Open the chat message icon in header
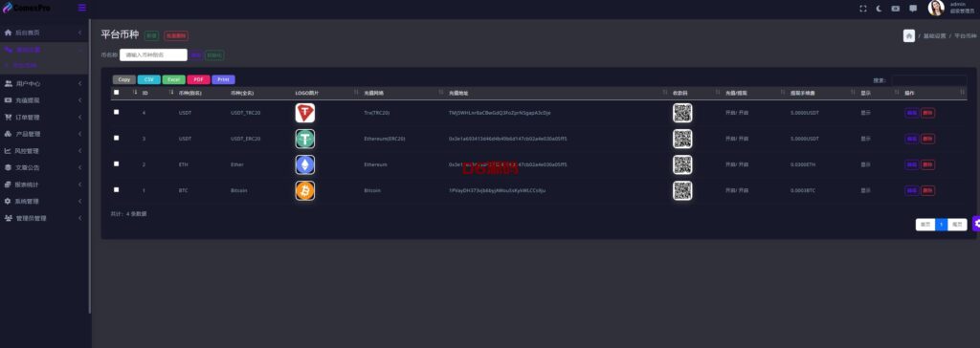The height and width of the screenshot is (348, 980). 913,9
